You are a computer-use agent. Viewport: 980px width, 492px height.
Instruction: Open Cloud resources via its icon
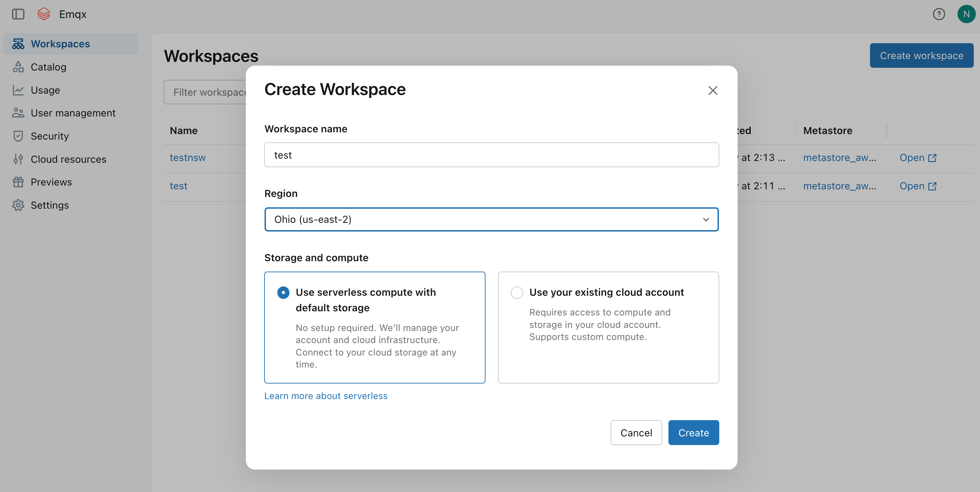(18, 159)
